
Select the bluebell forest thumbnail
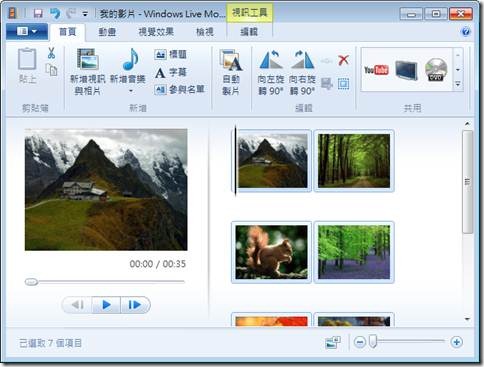tap(354, 252)
